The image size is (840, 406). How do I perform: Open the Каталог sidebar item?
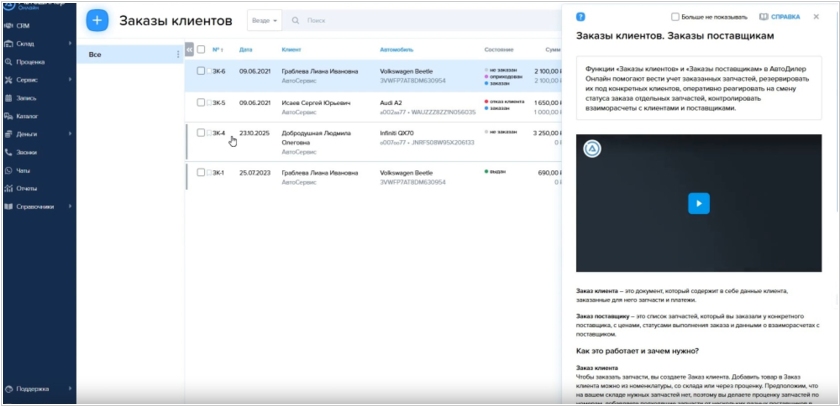coord(27,116)
